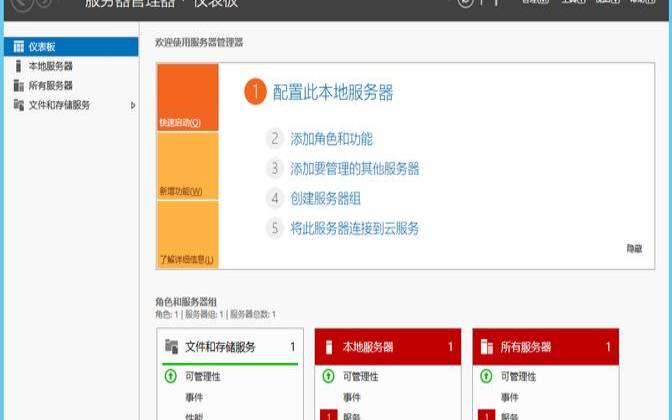Click the 本地服务器 tile header icon
672x420 pixels.
(x=329, y=347)
